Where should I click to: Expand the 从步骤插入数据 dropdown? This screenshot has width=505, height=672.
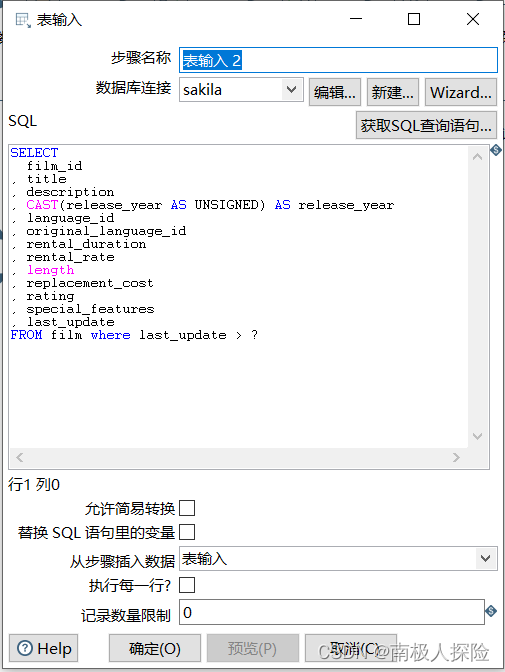pyautogui.click(x=485, y=558)
